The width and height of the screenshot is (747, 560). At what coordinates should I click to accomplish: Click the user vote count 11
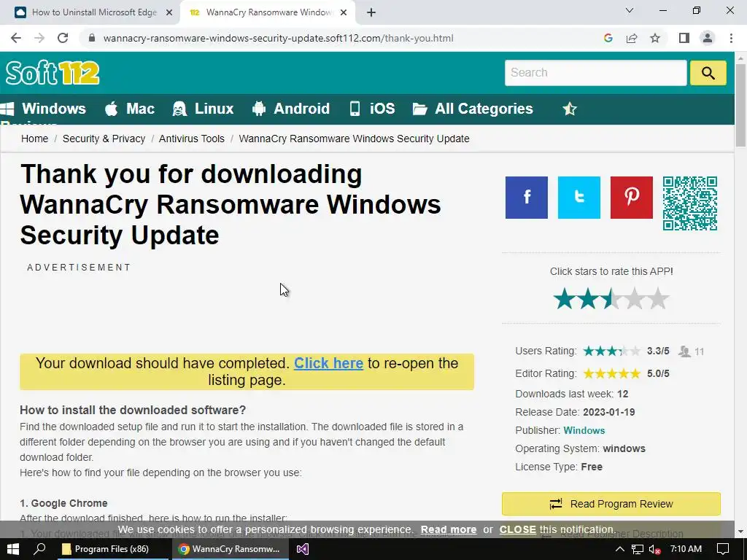pos(700,351)
